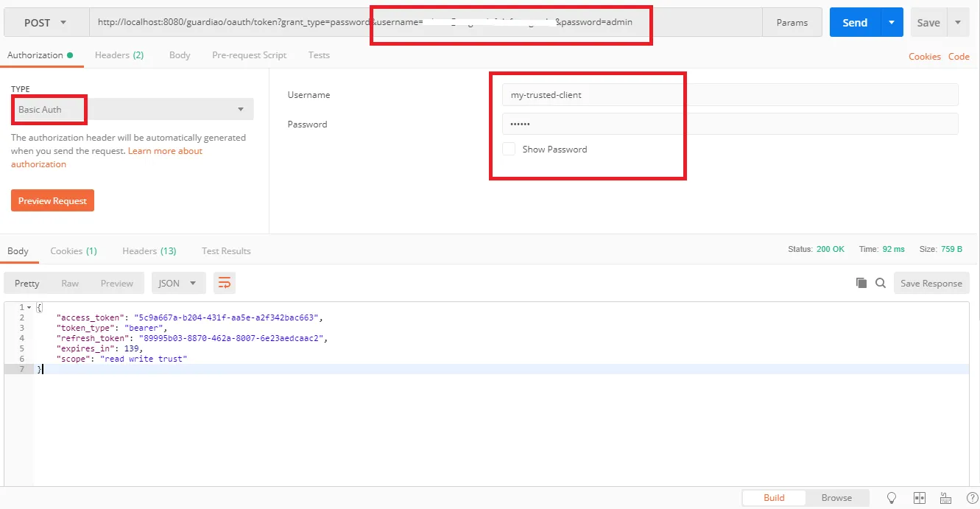Image resolution: width=980 pixels, height=509 pixels.
Task: Expand the Send button dropdown arrow
Action: click(x=892, y=23)
